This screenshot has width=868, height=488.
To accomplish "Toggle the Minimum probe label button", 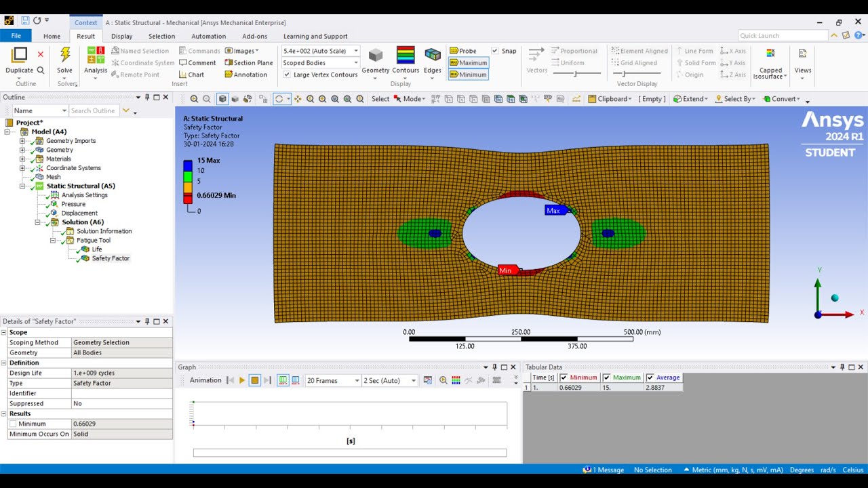I will point(468,75).
